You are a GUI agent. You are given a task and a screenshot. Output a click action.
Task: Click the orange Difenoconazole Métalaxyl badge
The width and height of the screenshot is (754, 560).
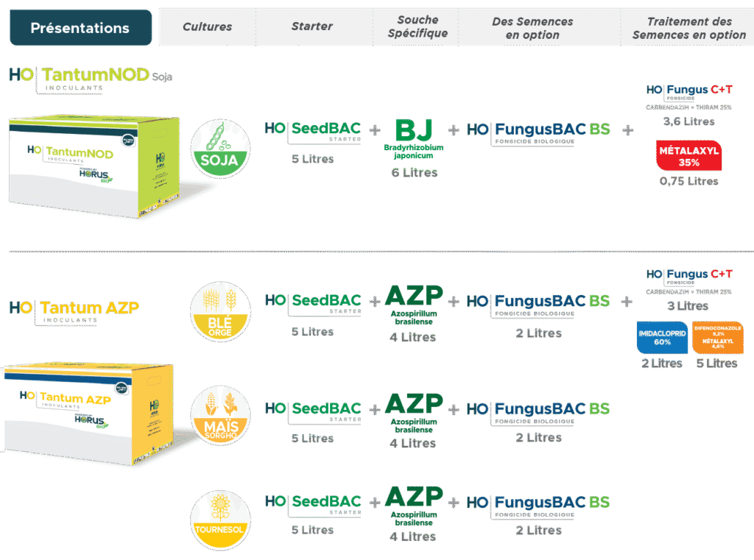[717, 338]
